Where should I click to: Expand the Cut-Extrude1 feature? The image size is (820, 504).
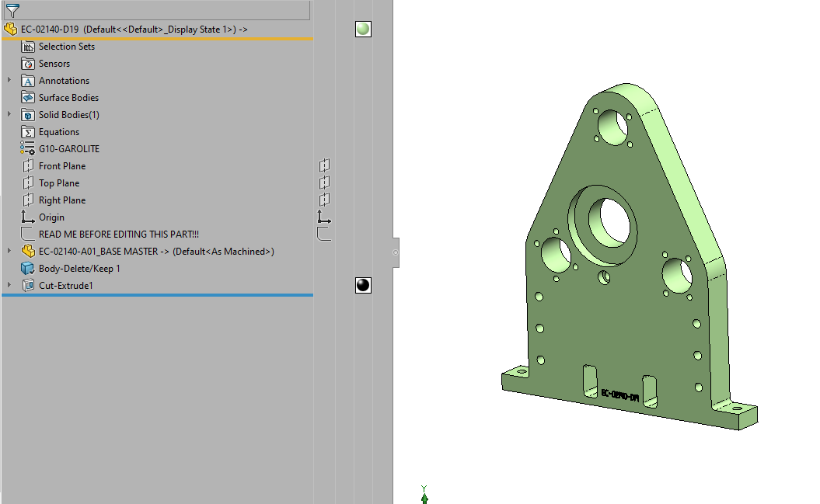(x=9, y=285)
